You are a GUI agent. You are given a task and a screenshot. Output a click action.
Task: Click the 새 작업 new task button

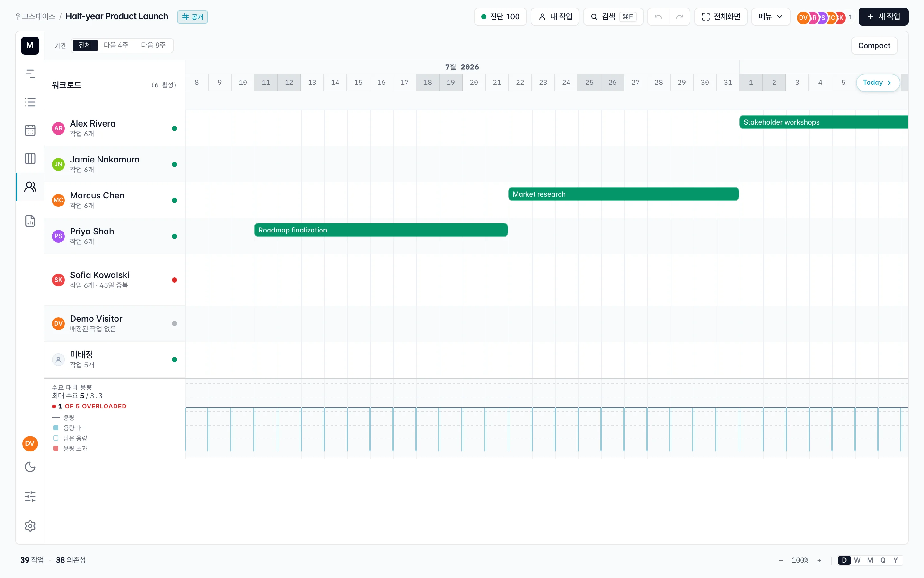pyautogui.click(x=883, y=17)
